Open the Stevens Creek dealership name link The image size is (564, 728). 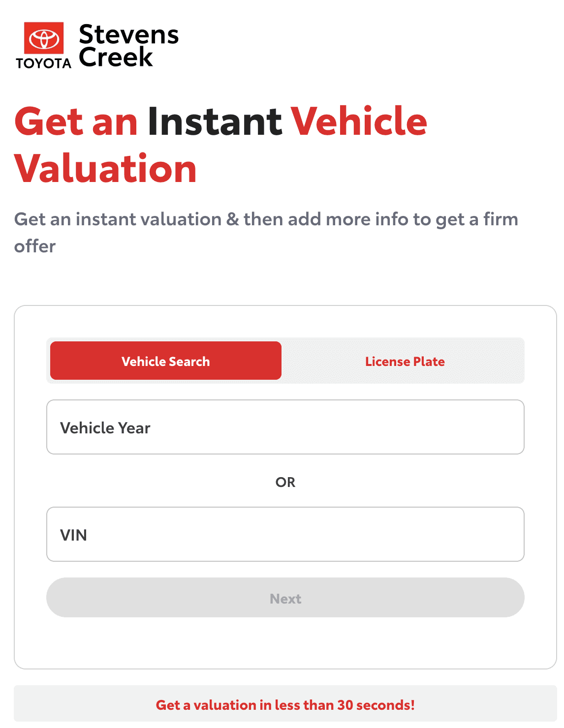point(128,46)
